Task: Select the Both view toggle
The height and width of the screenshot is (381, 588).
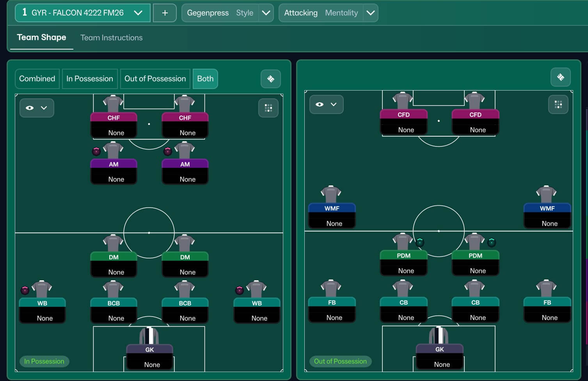Action: (205, 79)
